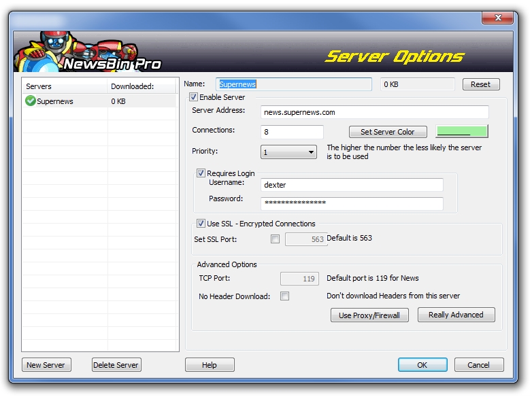Select the Supernews row in server list
Screen dimensions: 532x399
[x=100, y=101]
